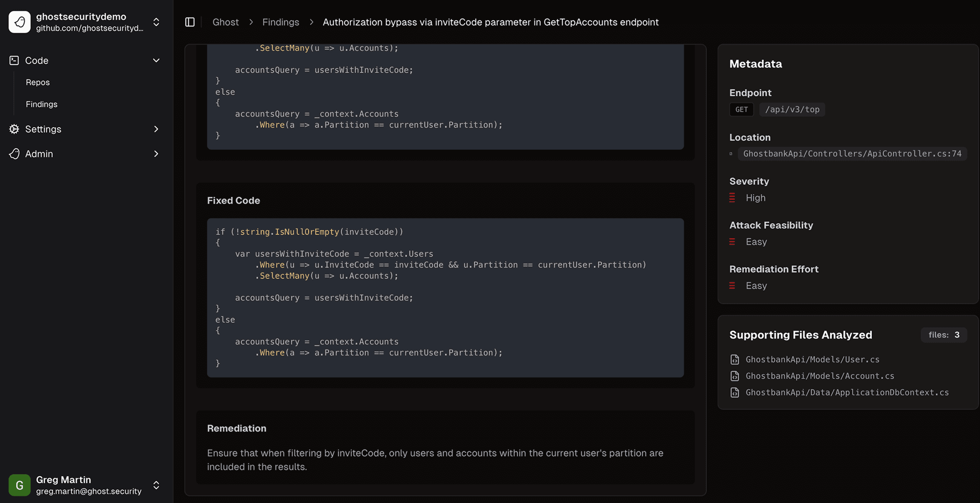The image size is (980, 503).
Task: Click the Settings gear icon
Action: pos(14,129)
